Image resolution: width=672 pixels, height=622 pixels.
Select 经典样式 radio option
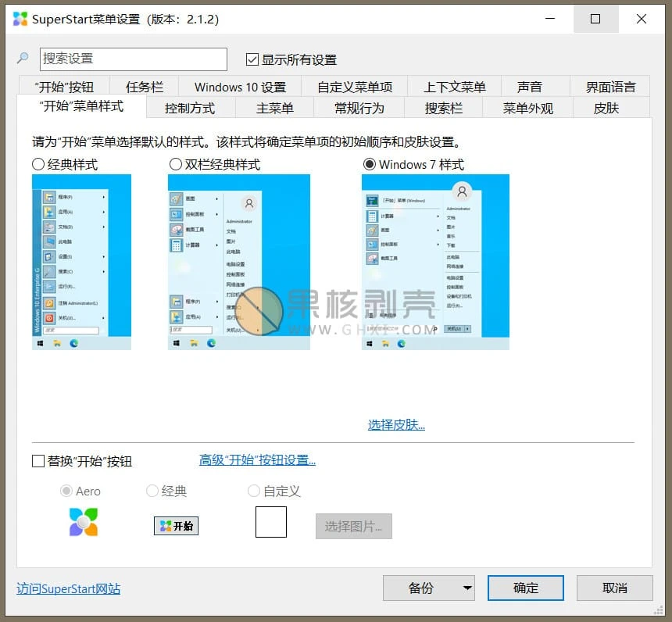(38, 164)
